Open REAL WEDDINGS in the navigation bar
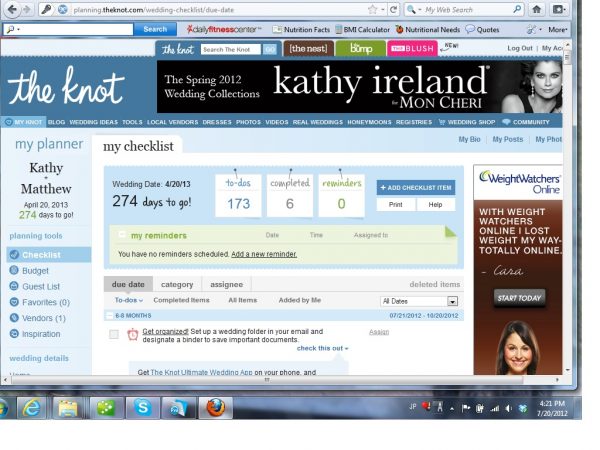Viewport: 600px width, 450px height. tap(318, 122)
